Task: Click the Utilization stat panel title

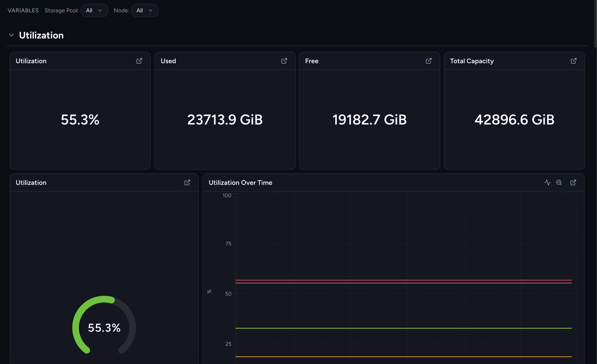Action: tap(31, 61)
